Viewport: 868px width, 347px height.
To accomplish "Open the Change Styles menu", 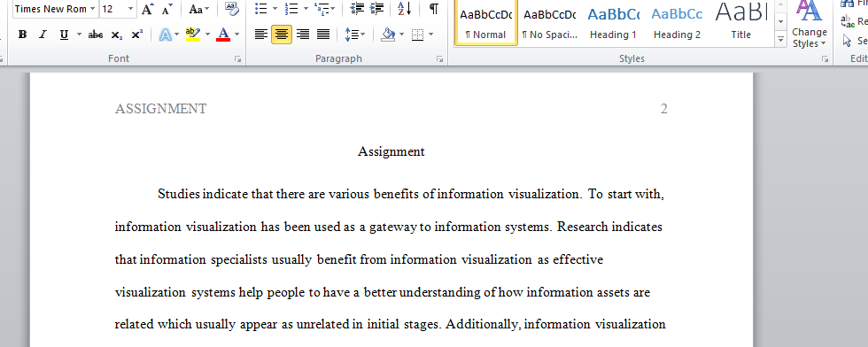I will tap(810, 25).
